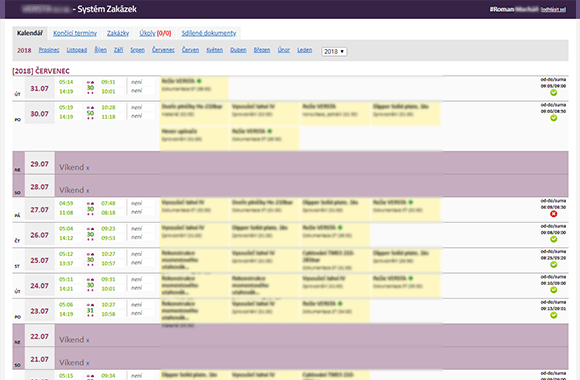Image resolution: width=580 pixels, height=380 pixels.
Task: Remove weekend marker x on 28.07
Action: (x=88, y=191)
